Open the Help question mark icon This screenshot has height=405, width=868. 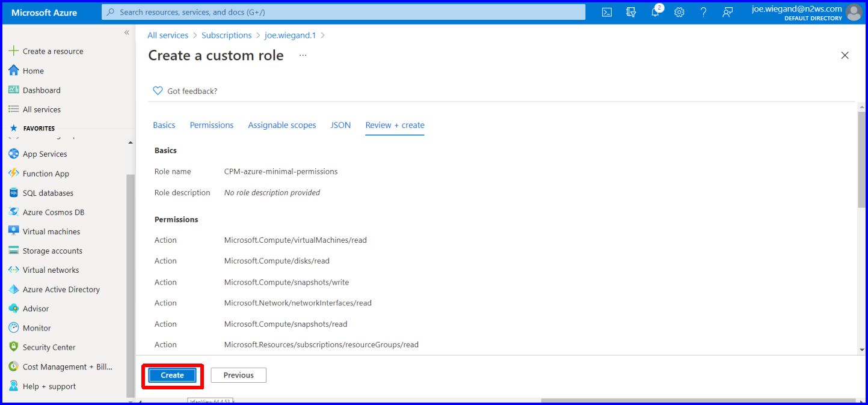point(703,12)
